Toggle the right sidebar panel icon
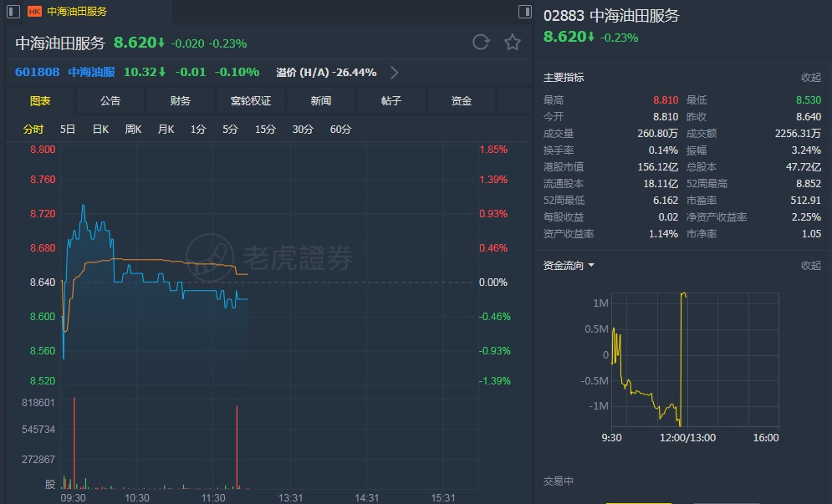 (524, 11)
